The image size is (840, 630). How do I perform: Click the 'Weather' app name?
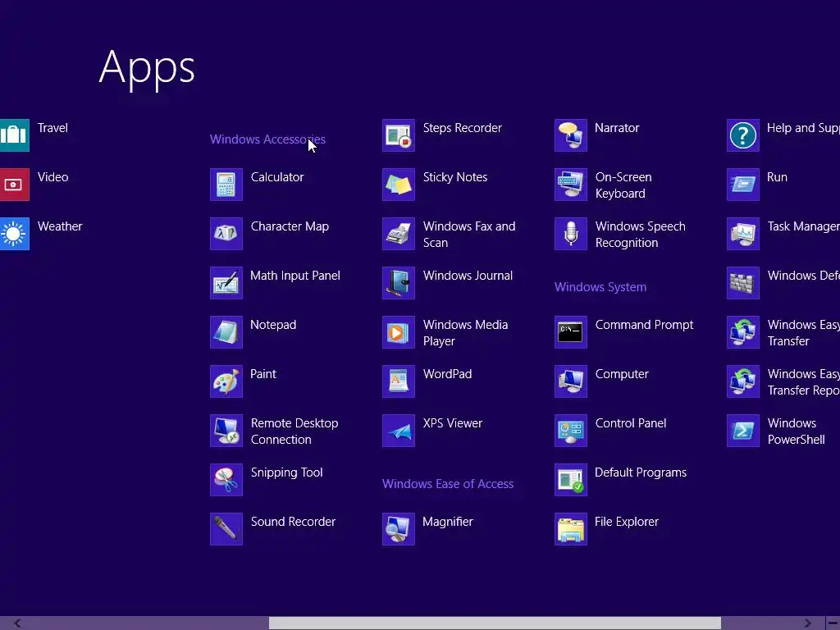(60, 226)
